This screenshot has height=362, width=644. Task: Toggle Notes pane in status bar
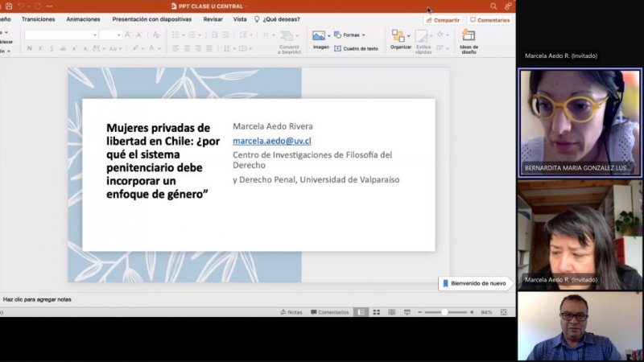point(291,312)
